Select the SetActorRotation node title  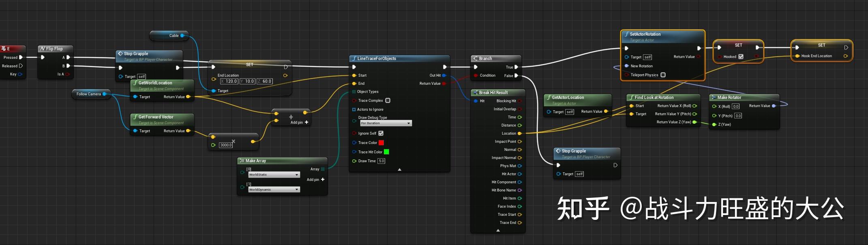(x=645, y=34)
